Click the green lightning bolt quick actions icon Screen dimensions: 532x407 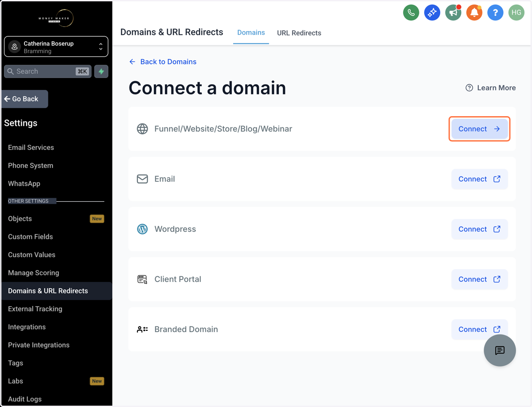[x=101, y=71]
